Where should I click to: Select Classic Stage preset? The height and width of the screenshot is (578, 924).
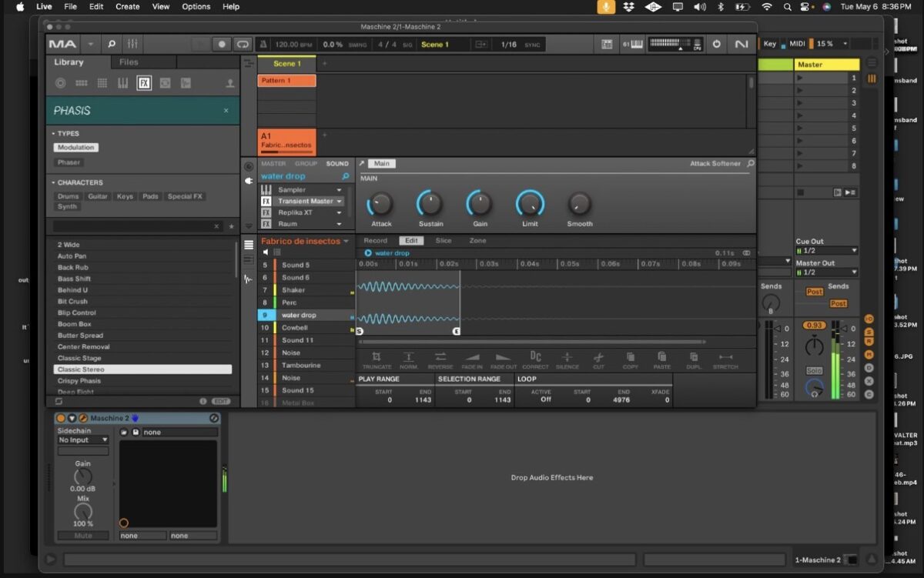[x=142, y=358]
